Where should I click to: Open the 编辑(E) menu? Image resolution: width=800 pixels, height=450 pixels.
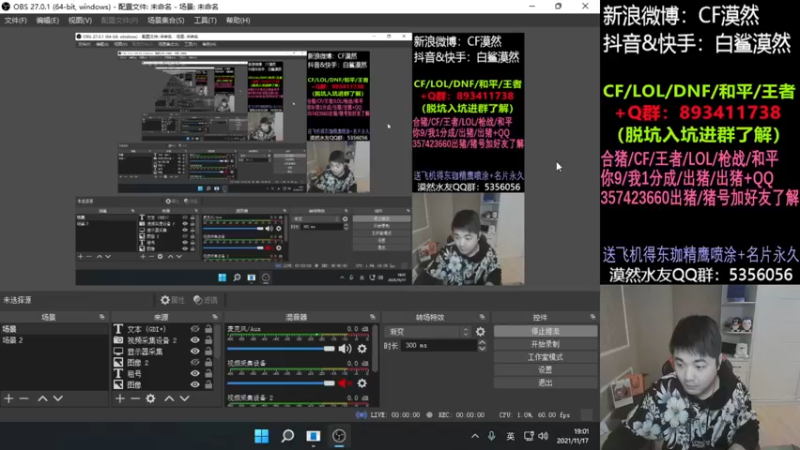pyautogui.click(x=47, y=20)
